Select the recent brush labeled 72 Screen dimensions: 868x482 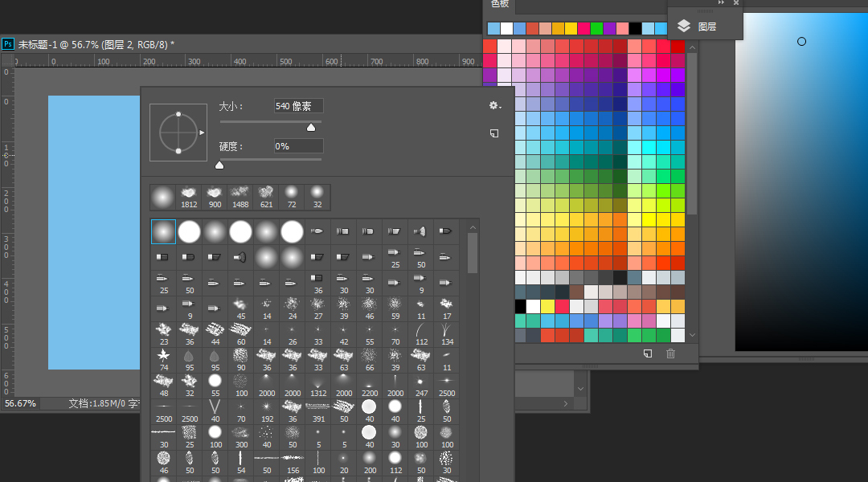coord(292,198)
